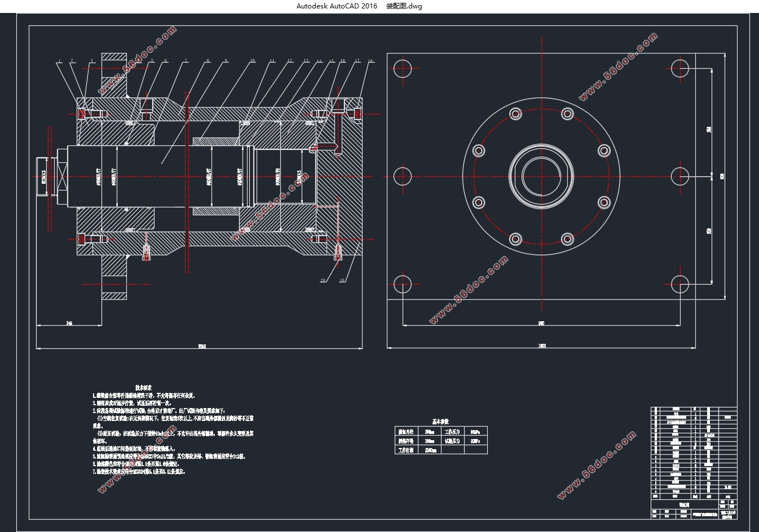
Task: Select the central bore circle of flange
Action: coord(542,176)
